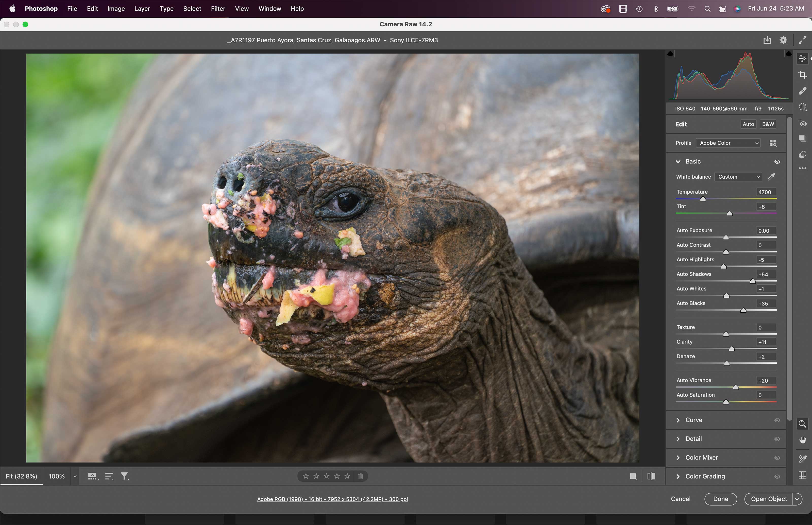The image size is (812, 525).
Task: Switch to Fit (32.8%) zoom
Action: click(22, 476)
